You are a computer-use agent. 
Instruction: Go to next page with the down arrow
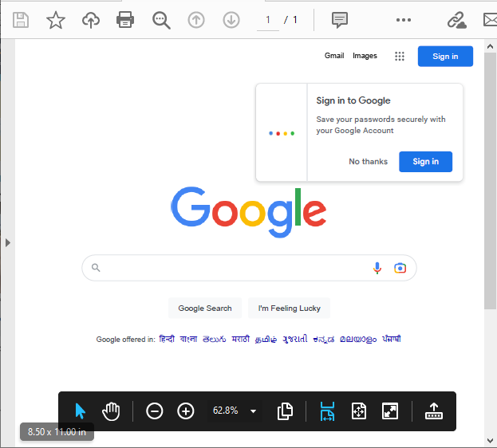coord(231,20)
